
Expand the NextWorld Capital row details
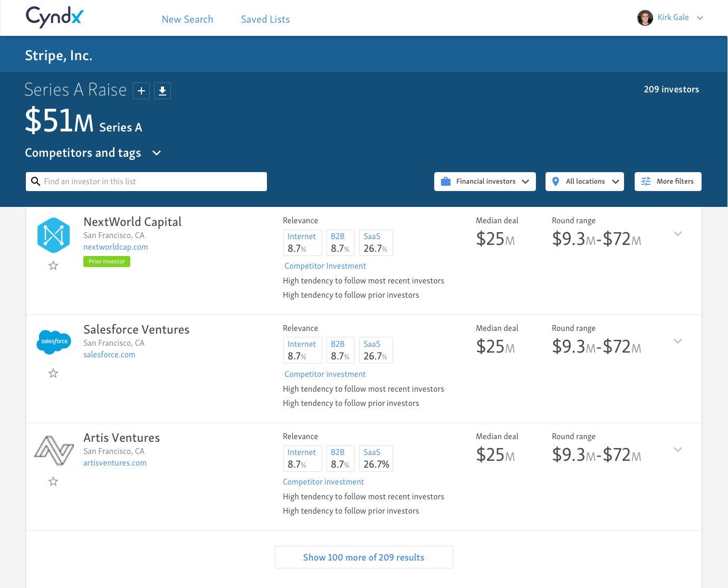click(678, 234)
